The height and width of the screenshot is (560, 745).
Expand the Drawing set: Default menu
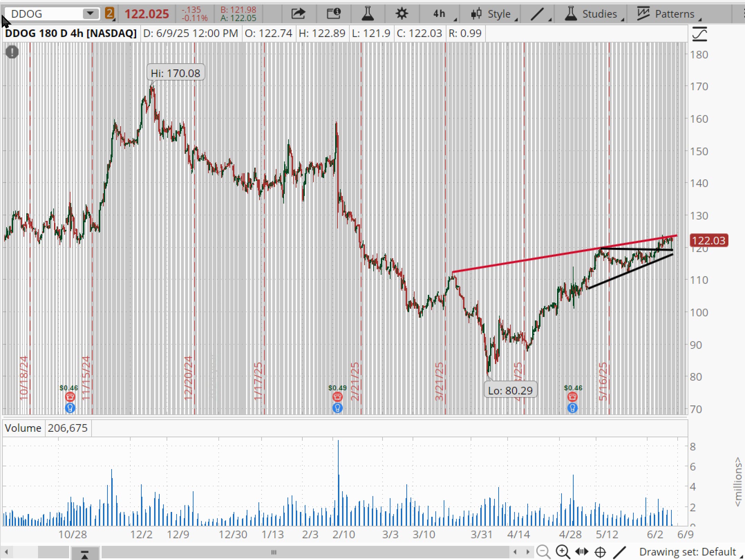687,552
